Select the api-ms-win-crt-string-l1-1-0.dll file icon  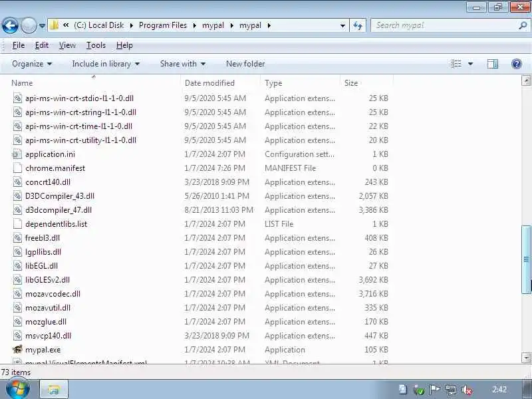pyautogui.click(x=17, y=112)
